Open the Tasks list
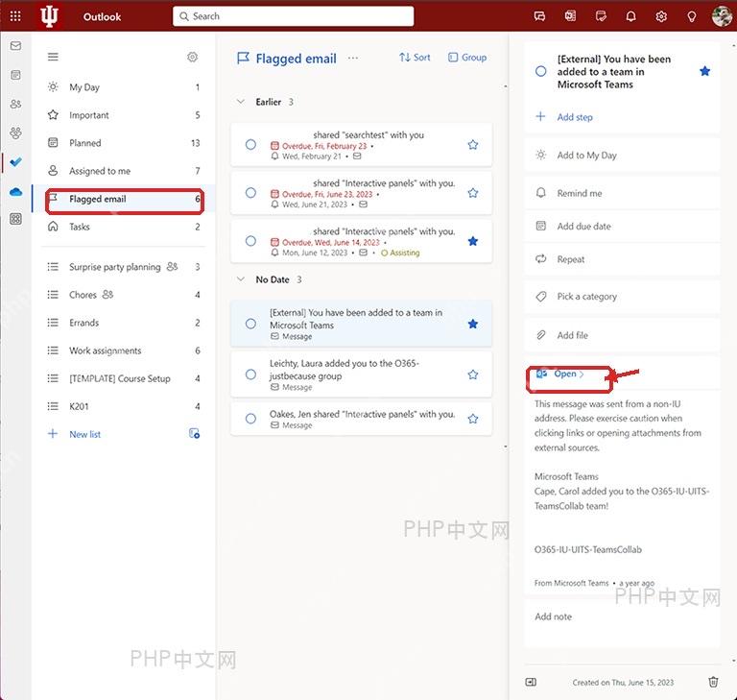This screenshot has width=737, height=700. coord(123,227)
